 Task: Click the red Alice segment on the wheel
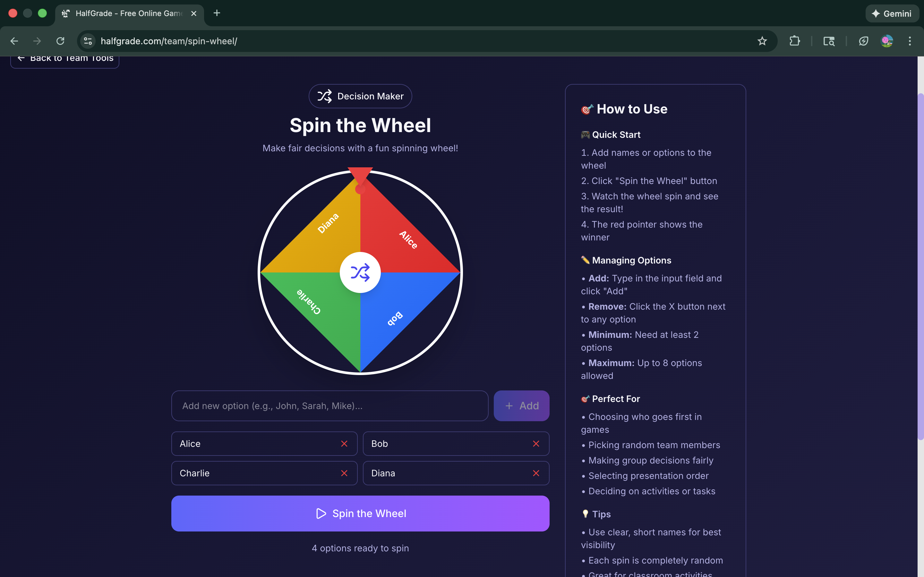tap(408, 240)
